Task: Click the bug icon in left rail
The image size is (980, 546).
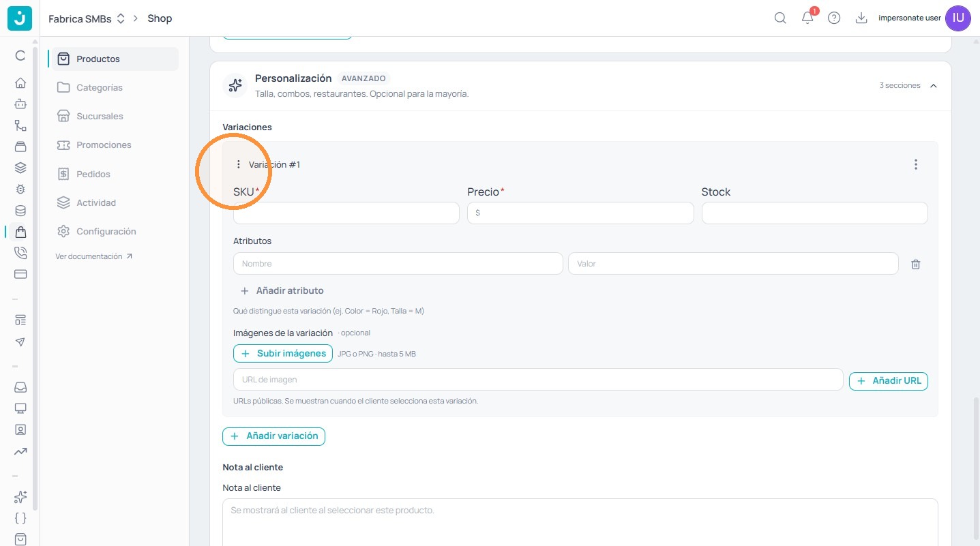Action: (20, 189)
